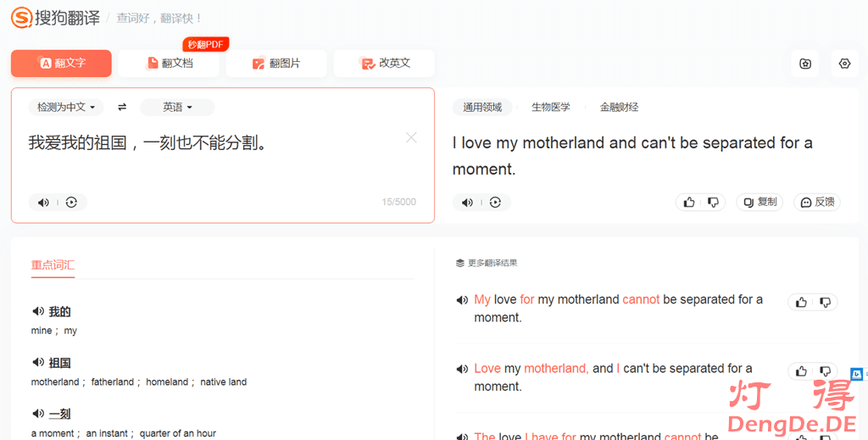
Task: Play pronunciation of vocabulary word 祖国
Action: click(x=38, y=362)
